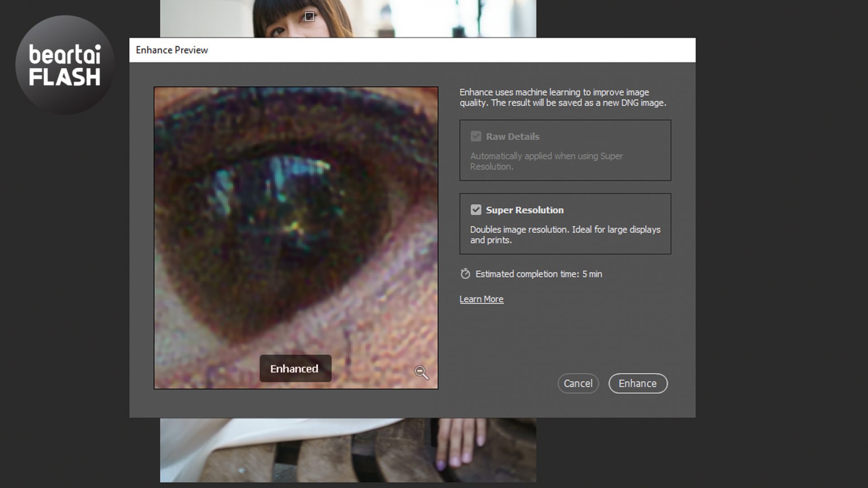Click the stopwatch icon beside estimated completion time
This screenshot has height=488, width=868.
(465, 274)
